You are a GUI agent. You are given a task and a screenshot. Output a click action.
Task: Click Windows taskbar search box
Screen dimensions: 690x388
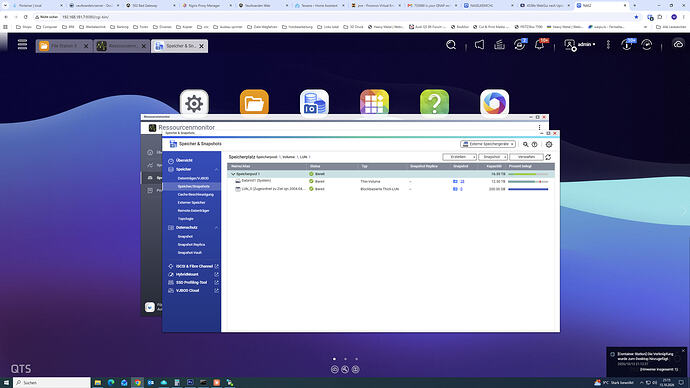[51, 383]
